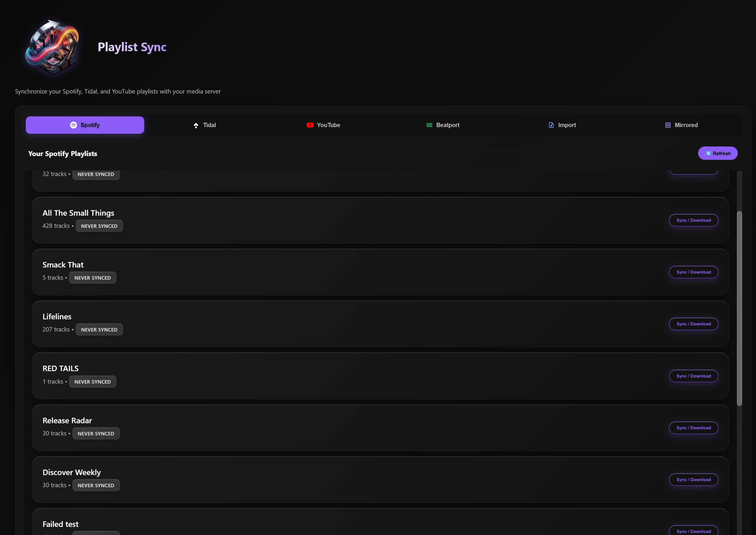Sync / Download All The Small Things

(x=693, y=220)
